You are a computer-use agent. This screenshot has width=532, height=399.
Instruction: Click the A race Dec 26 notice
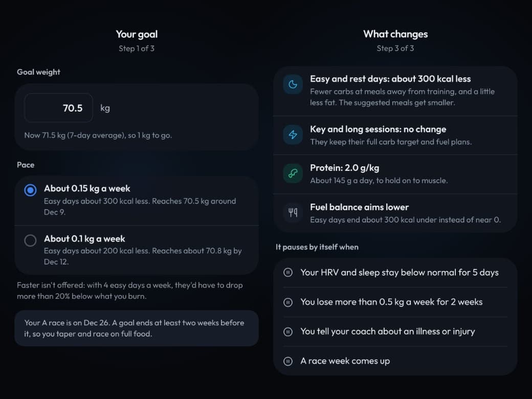pos(137,328)
